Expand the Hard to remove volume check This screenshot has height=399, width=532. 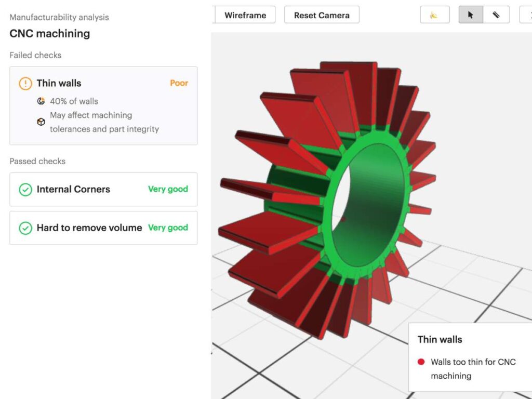click(x=103, y=228)
